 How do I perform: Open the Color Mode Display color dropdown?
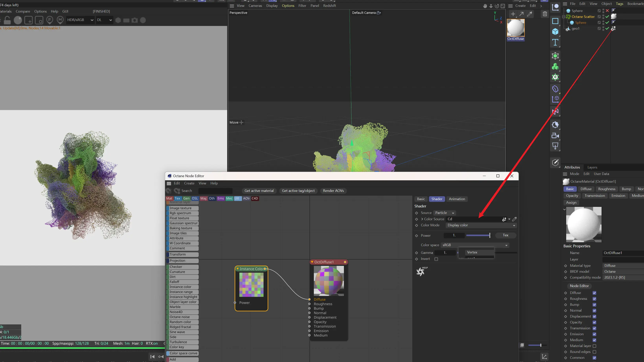(481, 225)
